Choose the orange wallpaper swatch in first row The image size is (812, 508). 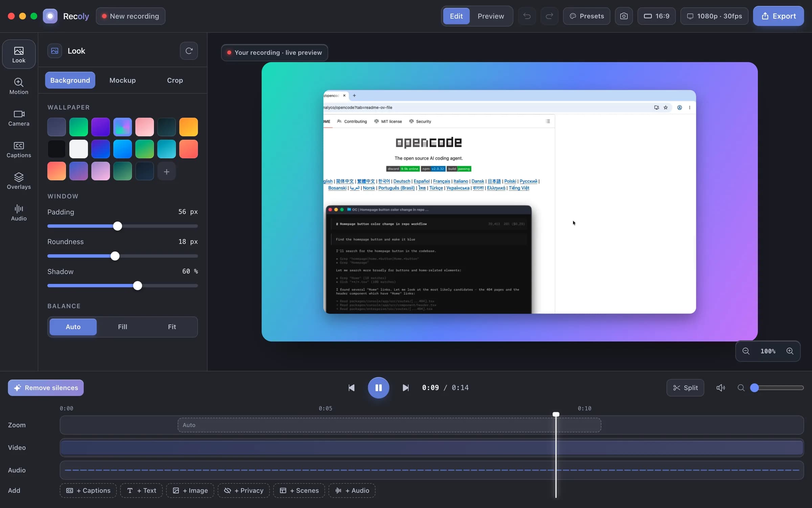coord(188,127)
